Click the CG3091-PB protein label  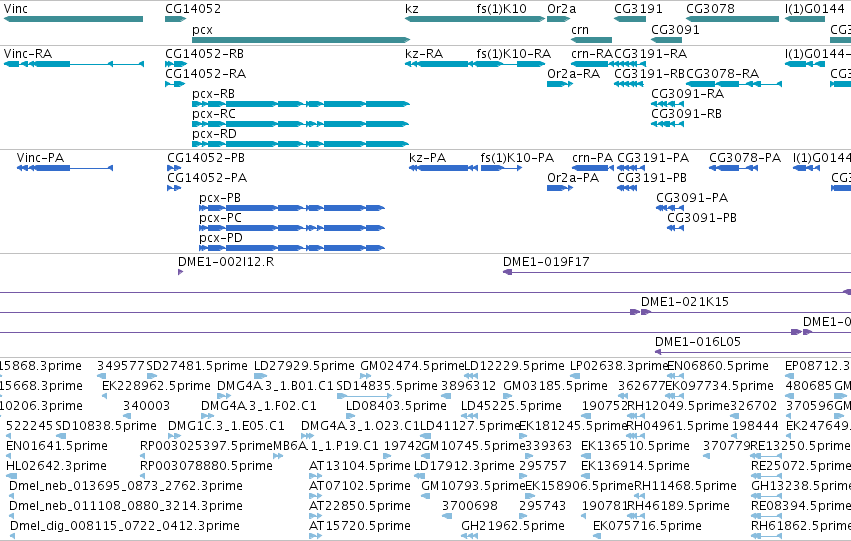pyautogui.click(x=702, y=218)
